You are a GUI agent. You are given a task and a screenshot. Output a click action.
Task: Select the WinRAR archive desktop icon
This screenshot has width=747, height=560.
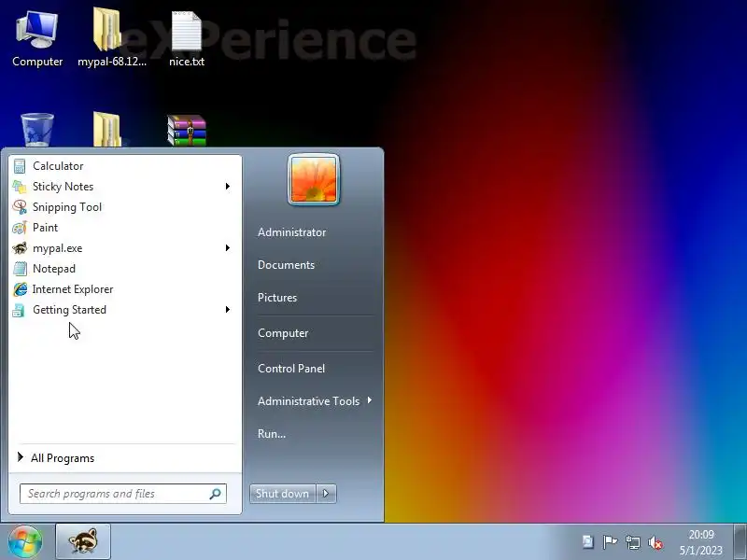tap(187, 130)
